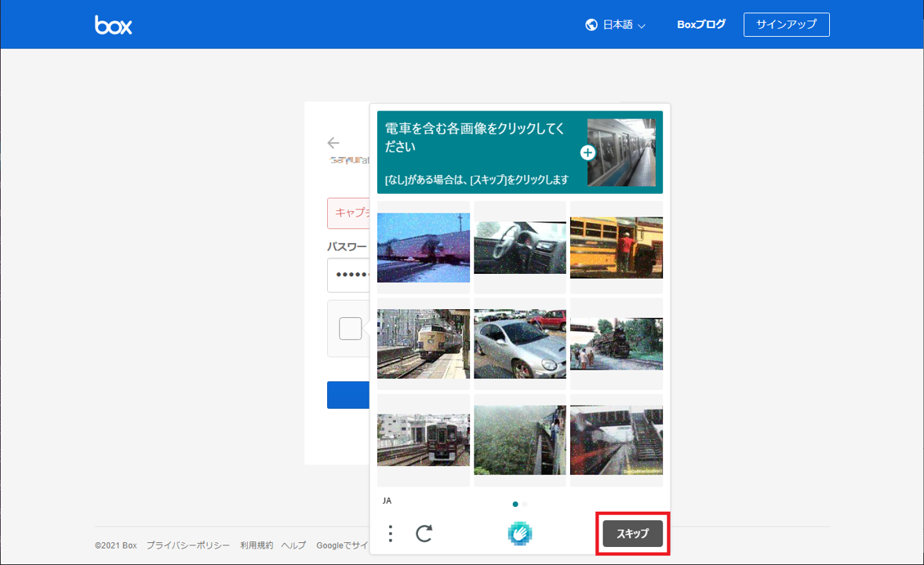Open the Boxブログ link
Screen dimensions: 924x565
tap(701, 24)
